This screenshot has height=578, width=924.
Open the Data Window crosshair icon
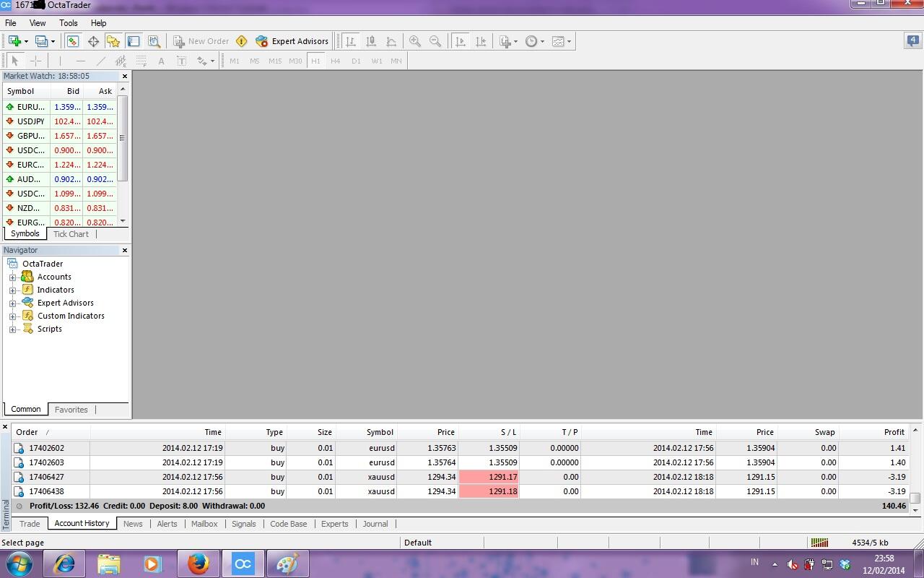(x=93, y=41)
